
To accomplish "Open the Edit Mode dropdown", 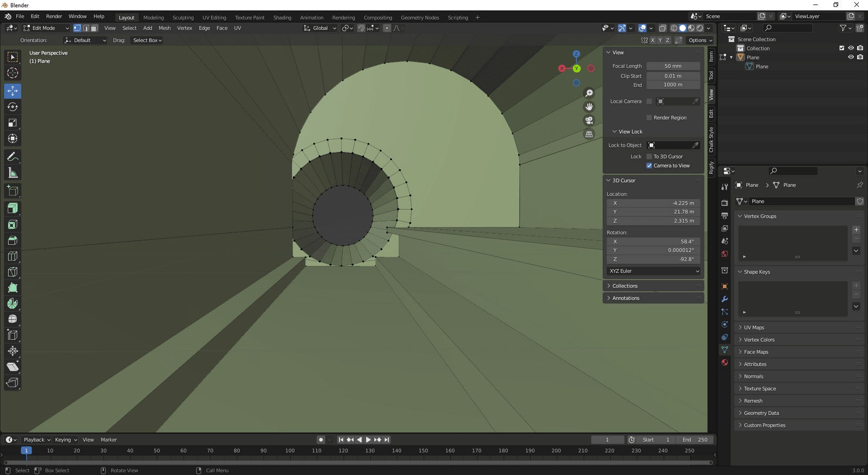I will point(46,28).
